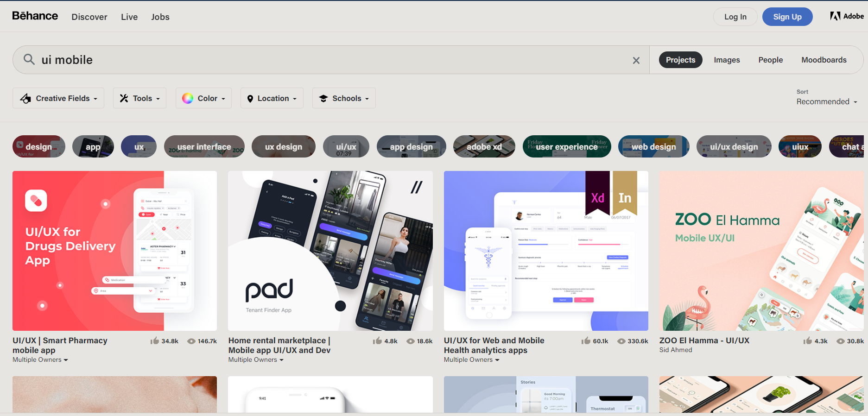Click the search field with ui mobile
The width and height of the screenshot is (868, 416).
click(x=331, y=60)
